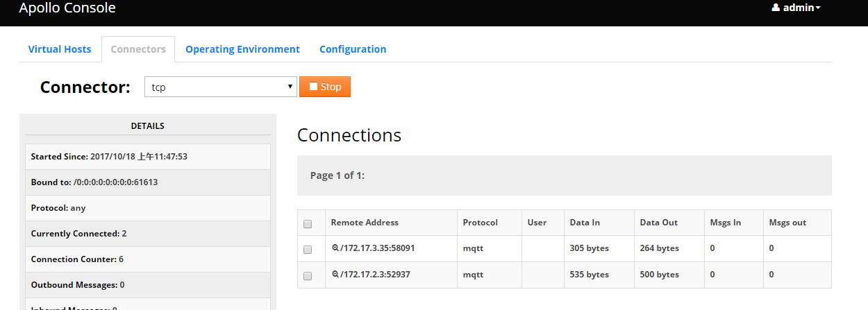This screenshot has width=868, height=310.
Task: Select the Connectors tab
Action: point(138,49)
